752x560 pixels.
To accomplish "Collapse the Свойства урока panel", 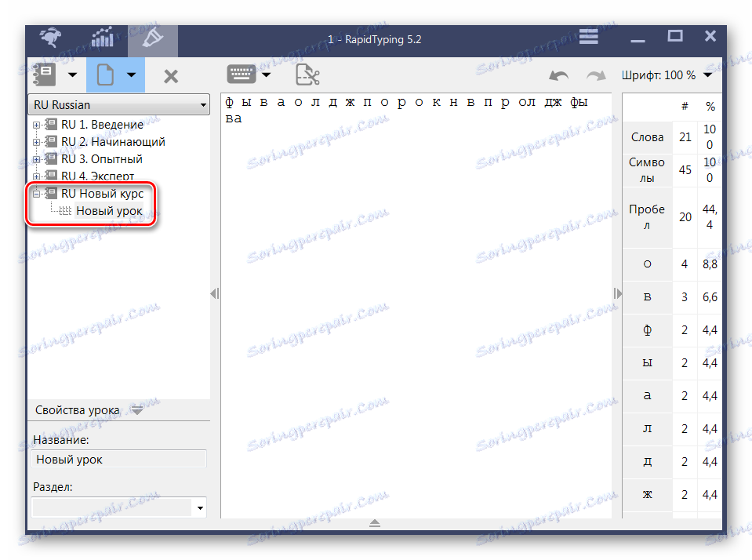I will pyautogui.click(x=136, y=410).
